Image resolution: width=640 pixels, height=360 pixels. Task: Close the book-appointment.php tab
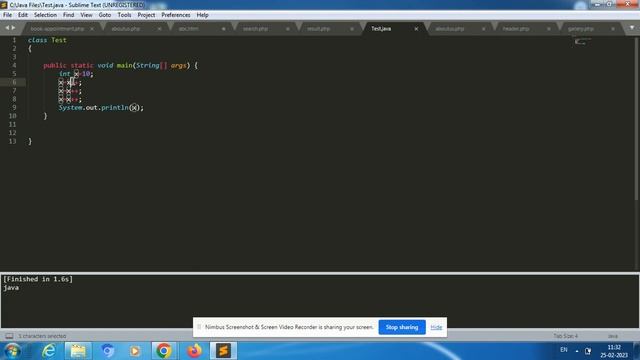(x=92, y=29)
